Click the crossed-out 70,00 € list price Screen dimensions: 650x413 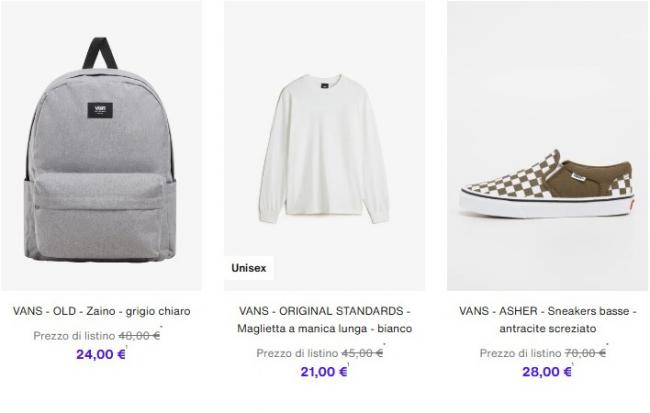point(585,353)
